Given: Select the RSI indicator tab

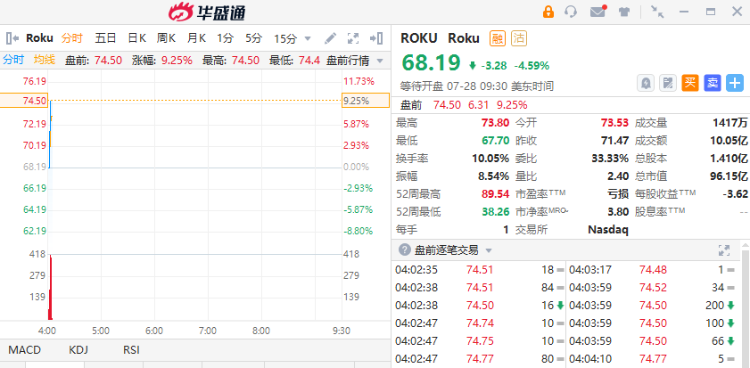Looking at the screenshot, I should (131, 350).
